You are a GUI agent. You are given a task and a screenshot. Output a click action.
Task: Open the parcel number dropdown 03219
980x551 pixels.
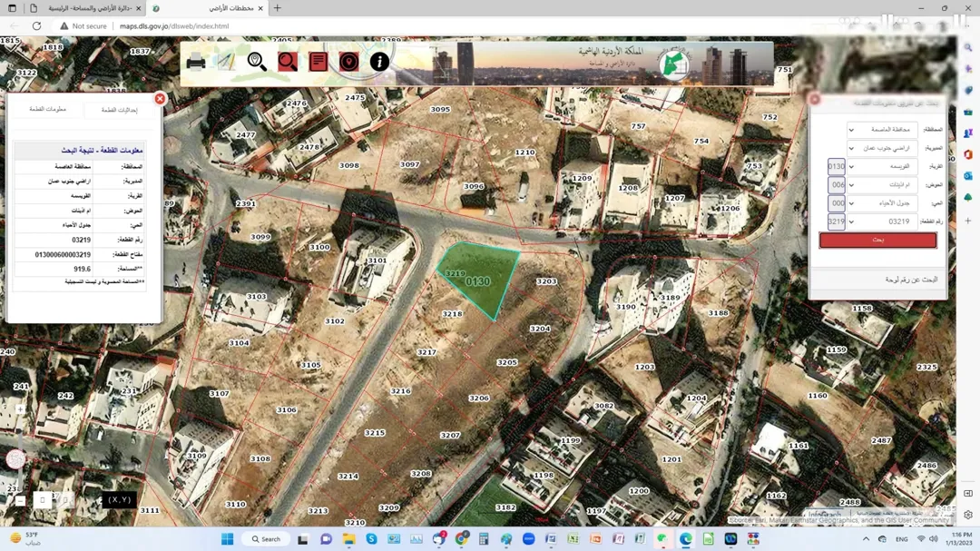click(x=882, y=221)
